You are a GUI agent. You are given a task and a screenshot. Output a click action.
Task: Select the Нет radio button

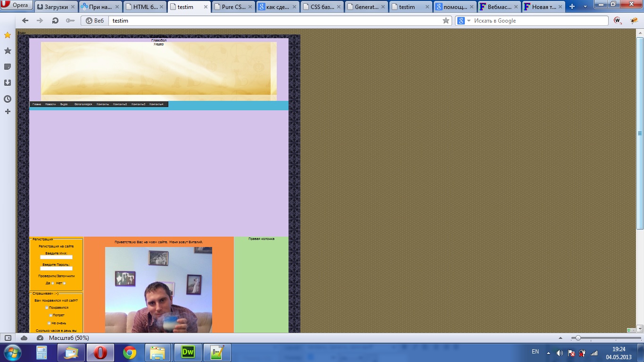pos(64,283)
